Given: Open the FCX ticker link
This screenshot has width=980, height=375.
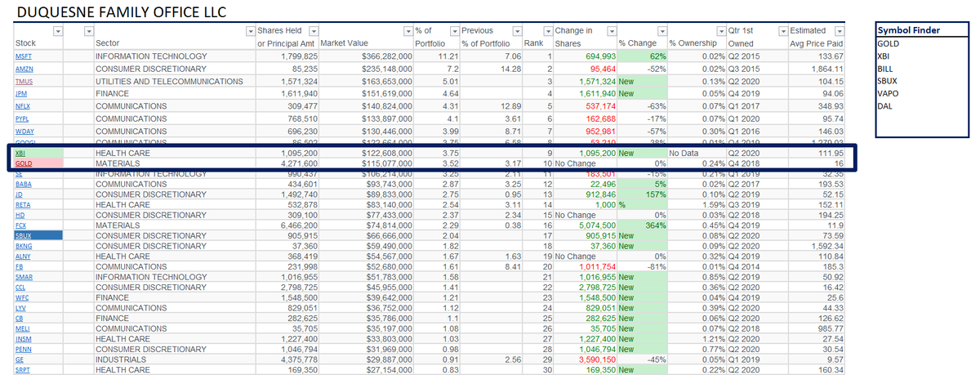Looking at the screenshot, I should click(x=20, y=225).
